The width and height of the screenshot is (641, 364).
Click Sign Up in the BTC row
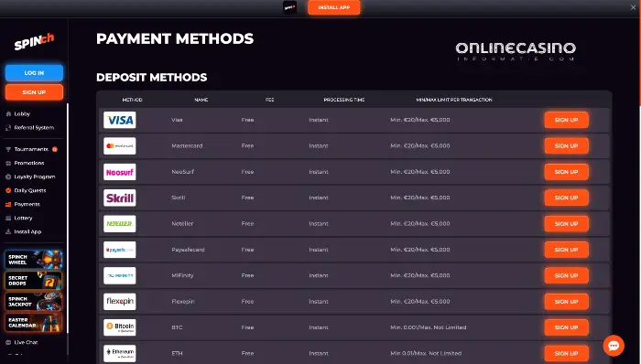coord(566,327)
